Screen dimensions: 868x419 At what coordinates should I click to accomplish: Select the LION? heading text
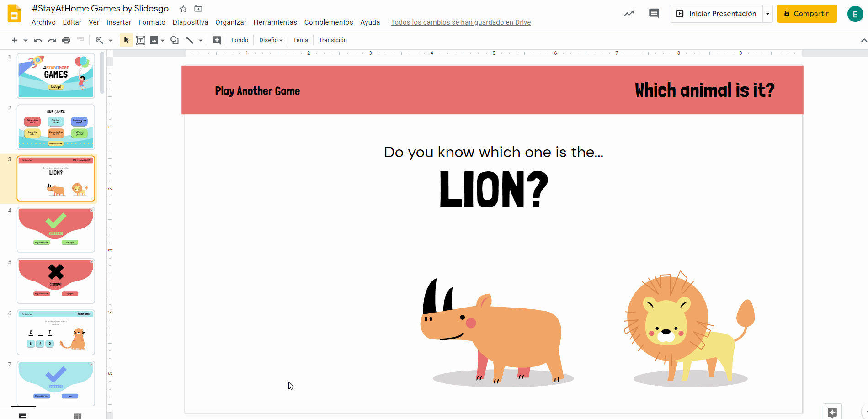(494, 189)
